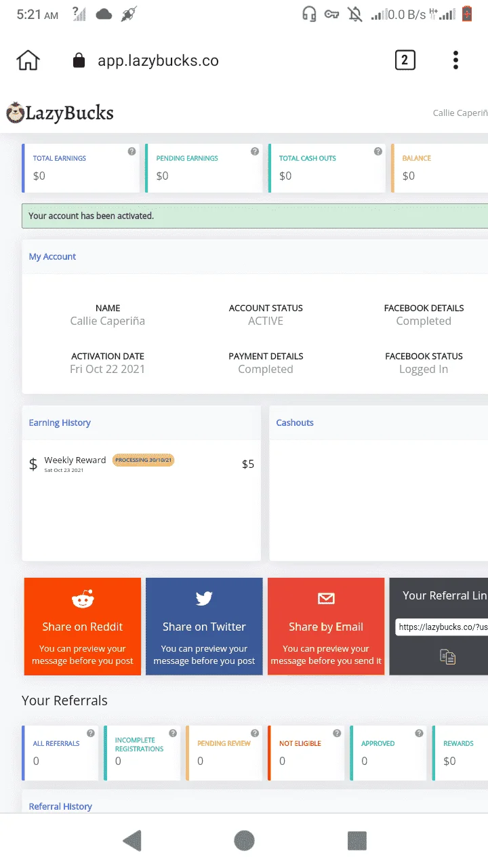Click the Not Eligible label

(x=300, y=743)
